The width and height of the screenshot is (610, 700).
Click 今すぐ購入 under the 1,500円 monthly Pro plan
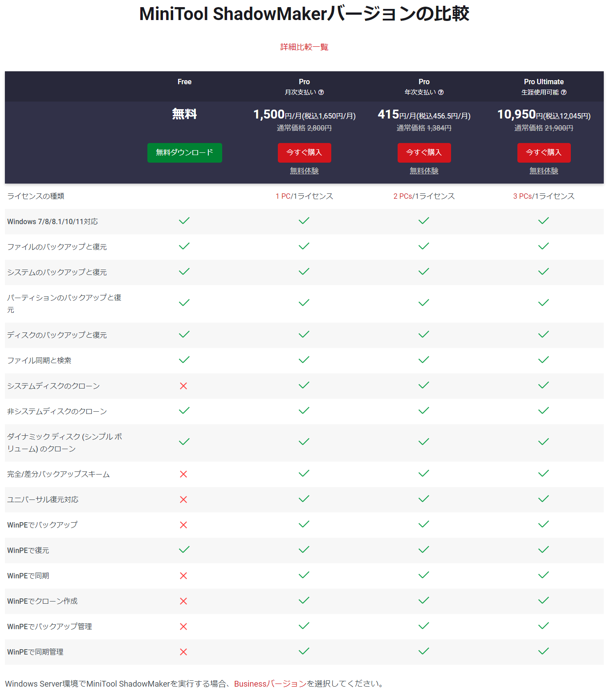point(304,153)
